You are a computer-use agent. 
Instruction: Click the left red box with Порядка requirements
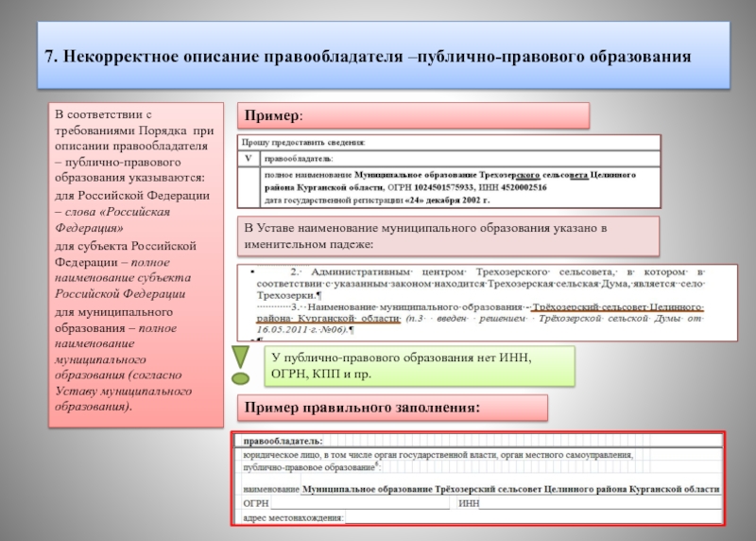click(136, 265)
